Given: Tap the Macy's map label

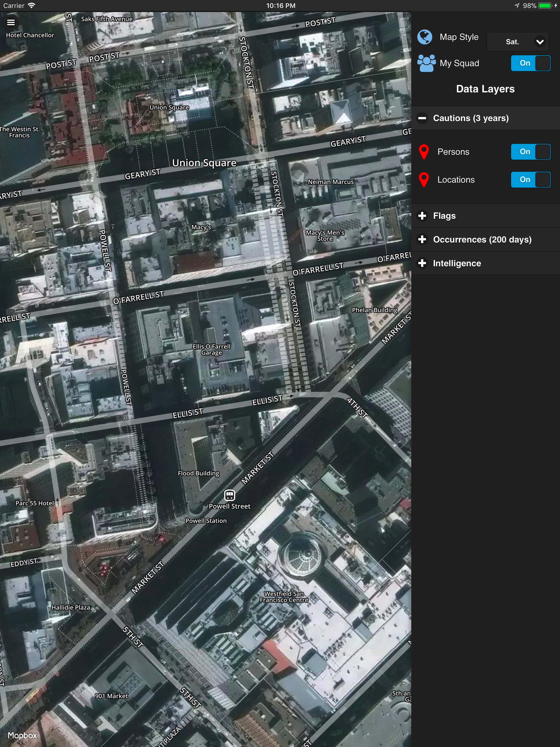Looking at the screenshot, I should (201, 227).
